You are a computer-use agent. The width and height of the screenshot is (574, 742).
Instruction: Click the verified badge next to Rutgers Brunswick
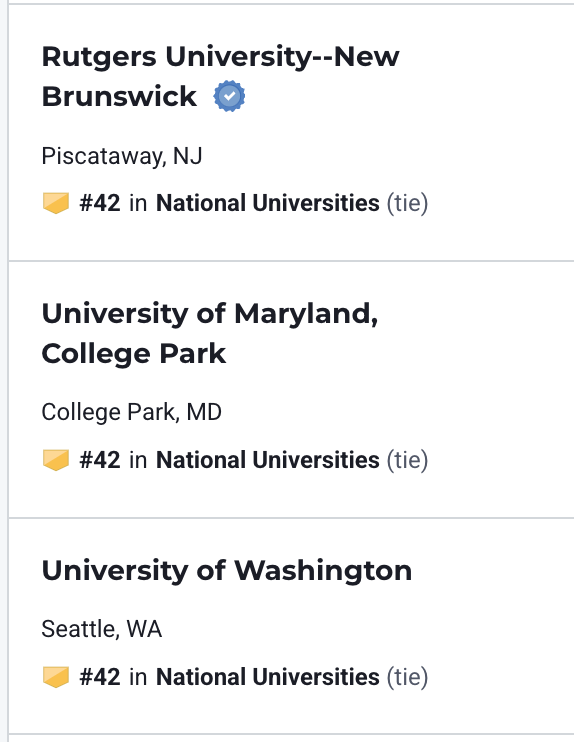[x=229, y=96]
